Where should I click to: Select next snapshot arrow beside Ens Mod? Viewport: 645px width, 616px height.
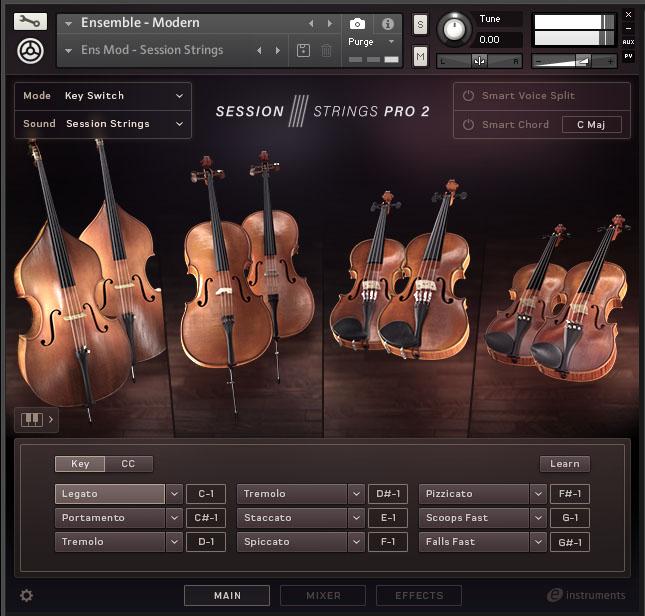[x=278, y=50]
